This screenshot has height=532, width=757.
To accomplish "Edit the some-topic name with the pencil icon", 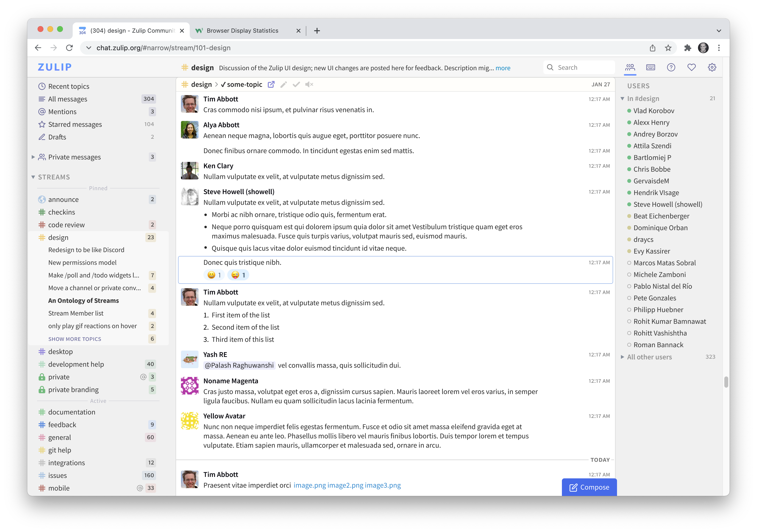I will coord(284,84).
